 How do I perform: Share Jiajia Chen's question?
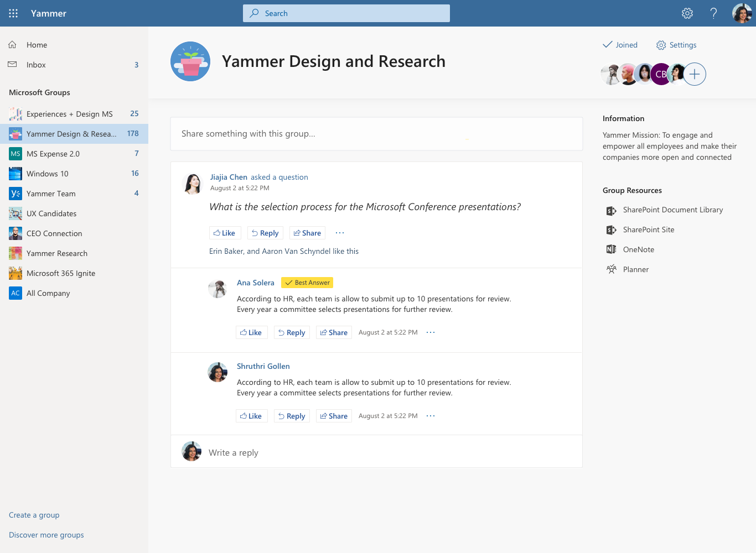pos(307,233)
